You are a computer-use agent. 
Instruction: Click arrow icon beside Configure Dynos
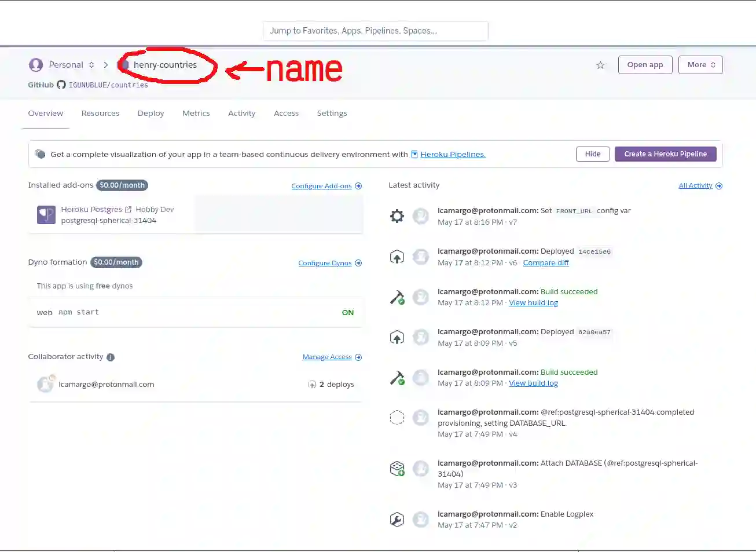click(358, 263)
